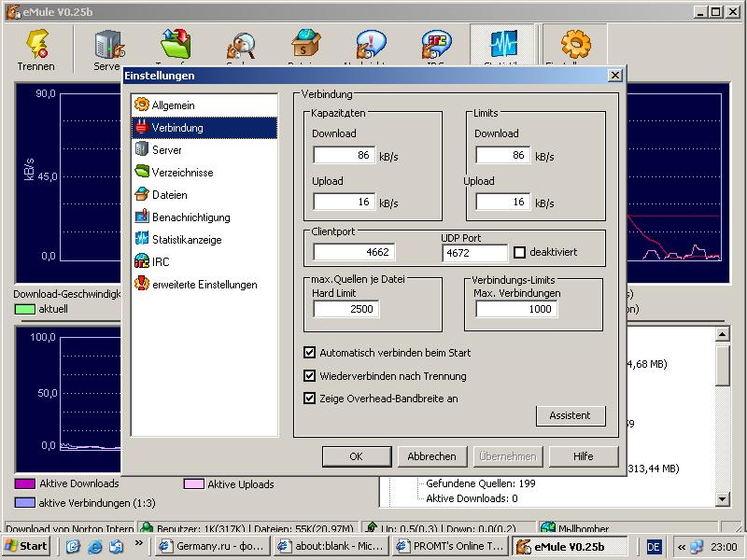The height and width of the screenshot is (560, 747).
Task: Toggle Zeige Overhead-Bandbreite an
Action: (x=310, y=399)
